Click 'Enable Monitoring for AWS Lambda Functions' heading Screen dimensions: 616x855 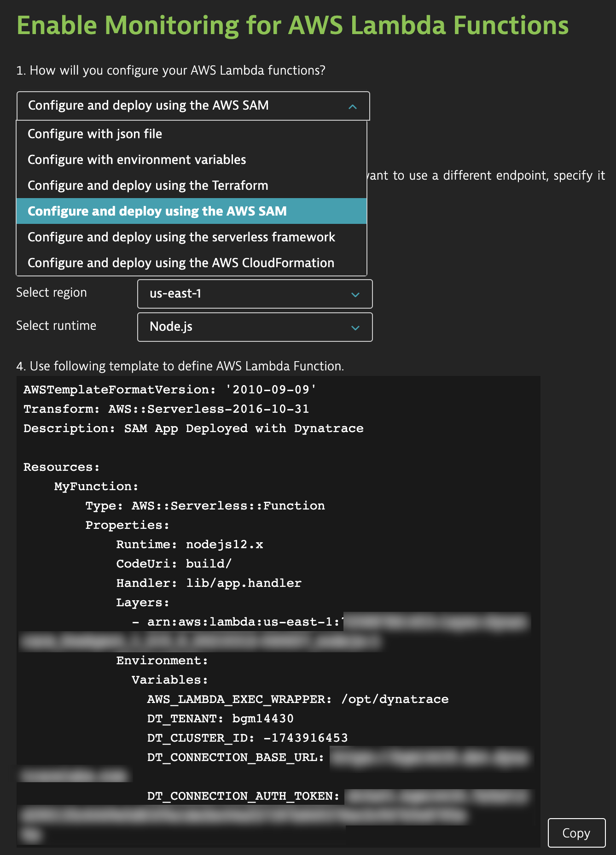[293, 25]
